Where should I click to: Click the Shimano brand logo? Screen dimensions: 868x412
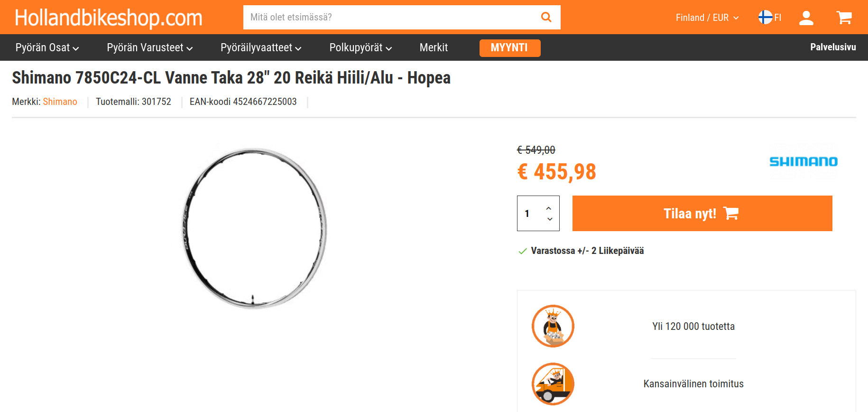[803, 161]
